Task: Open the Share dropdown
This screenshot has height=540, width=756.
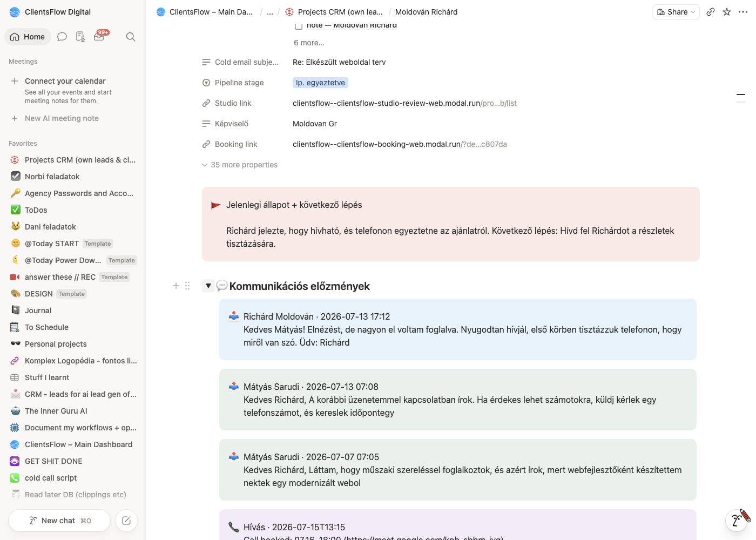Action: click(676, 12)
